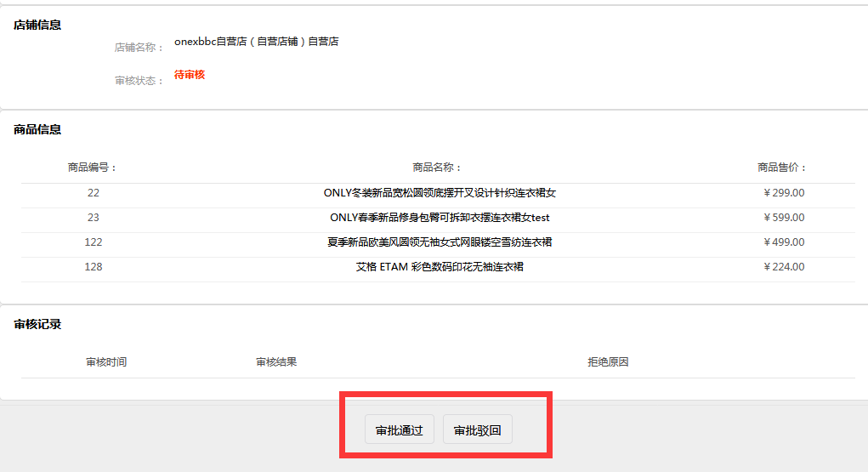This screenshot has height=472, width=868.
Task: Select store name onexbbc自营店（自营店铺）自营店
Action: coord(256,42)
